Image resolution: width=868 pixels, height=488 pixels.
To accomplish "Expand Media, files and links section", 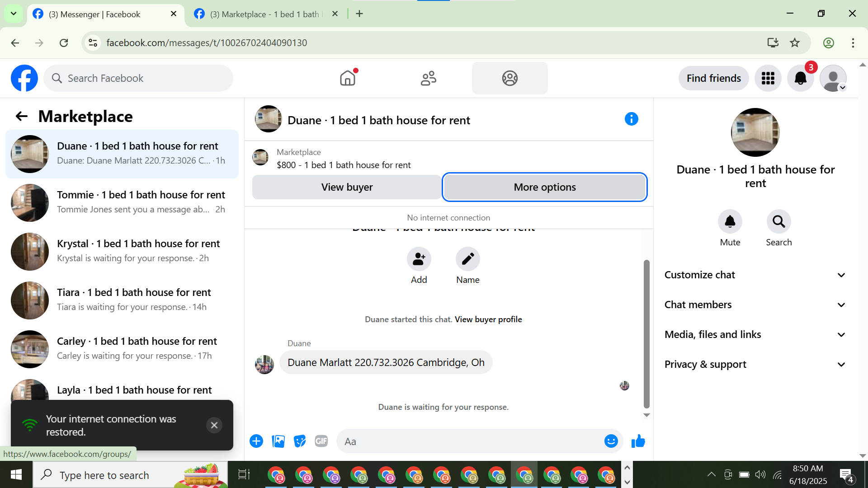I will tap(755, 334).
